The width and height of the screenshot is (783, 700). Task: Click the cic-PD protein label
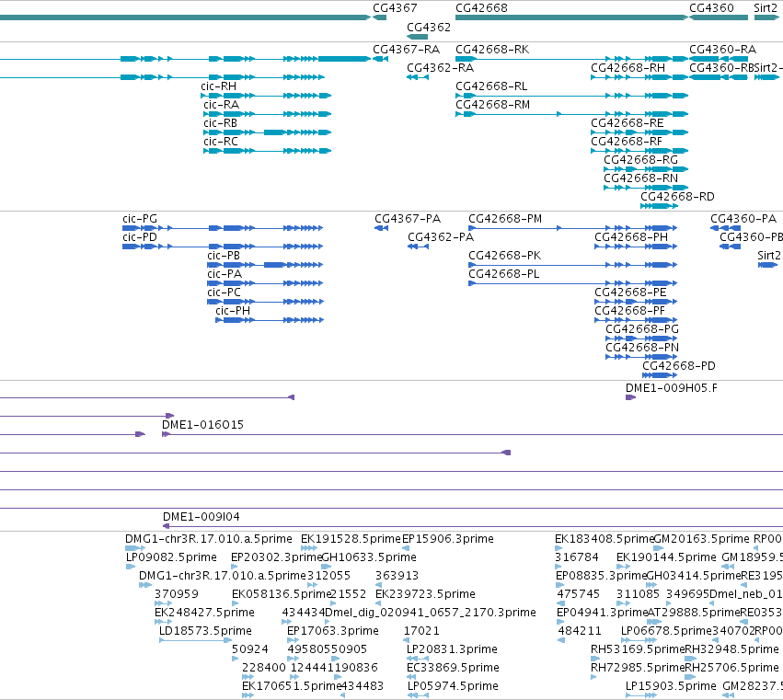(140, 237)
